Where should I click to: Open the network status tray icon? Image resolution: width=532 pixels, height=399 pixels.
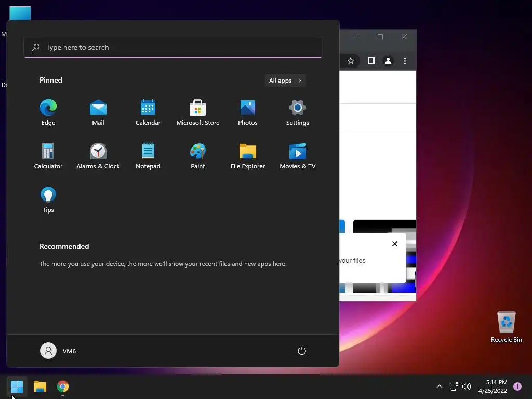[x=454, y=387]
